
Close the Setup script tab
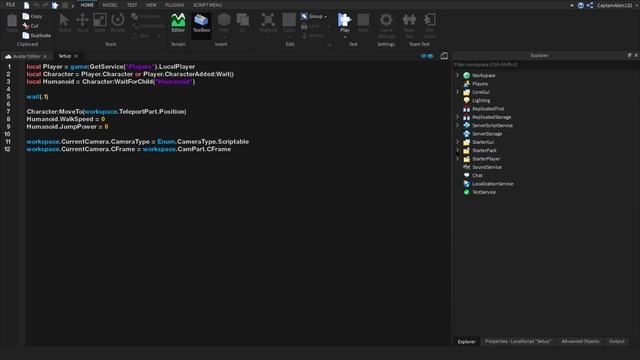(76, 56)
